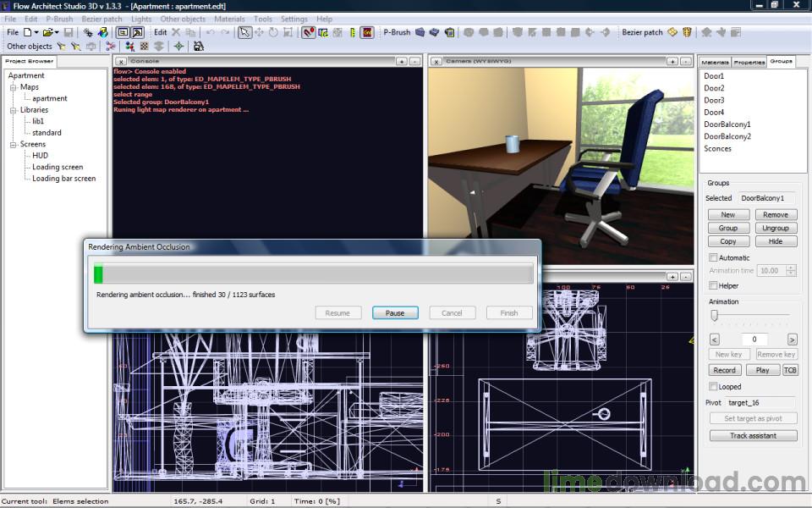Collapse the Libraries tree node
Viewport: 812px width, 508px height.
14,110
